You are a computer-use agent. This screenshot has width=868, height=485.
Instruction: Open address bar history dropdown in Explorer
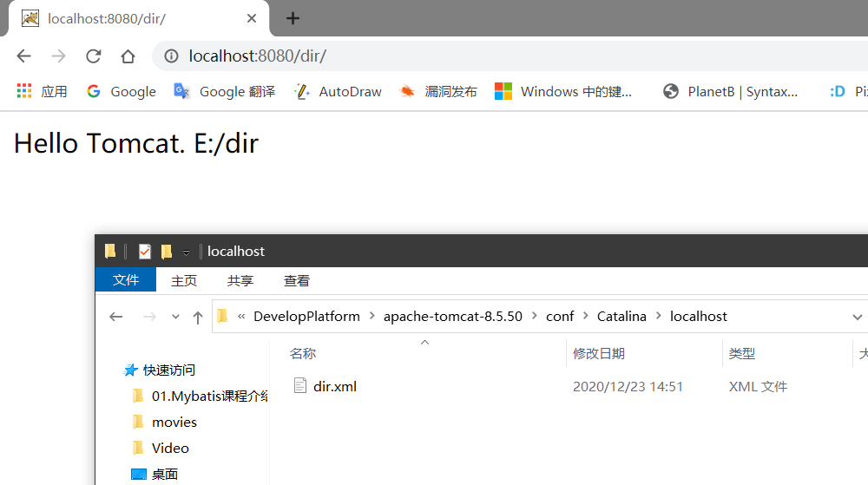coord(857,318)
